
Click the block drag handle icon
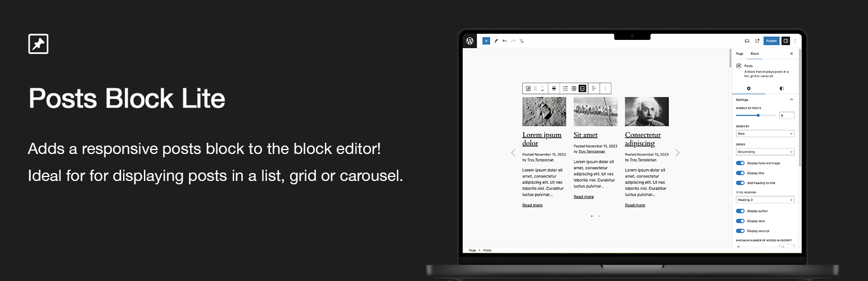pos(535,88)
